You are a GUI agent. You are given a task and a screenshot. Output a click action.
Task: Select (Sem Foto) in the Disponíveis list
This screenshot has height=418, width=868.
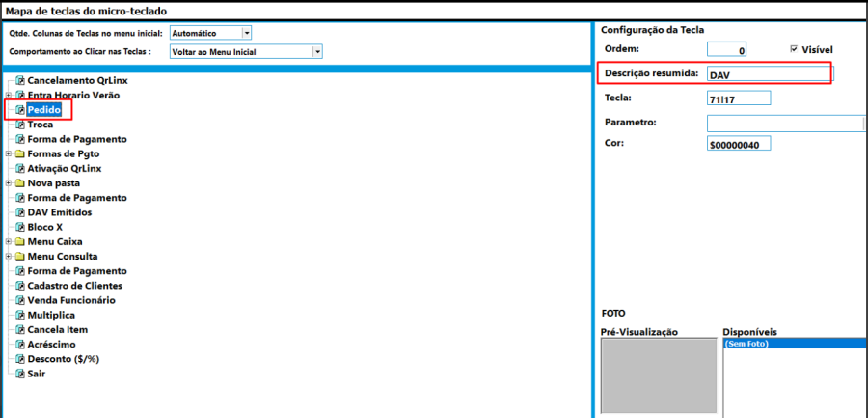coord(795,345)
